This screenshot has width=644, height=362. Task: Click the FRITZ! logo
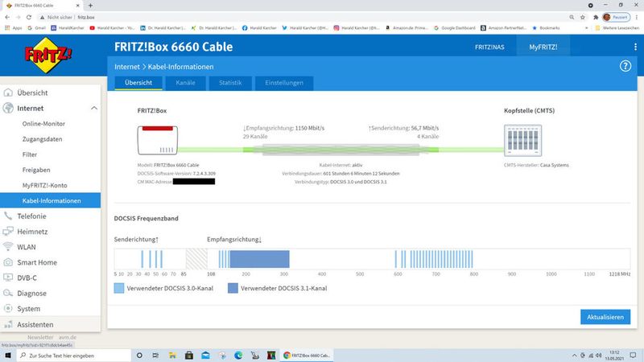click(48, 55)
